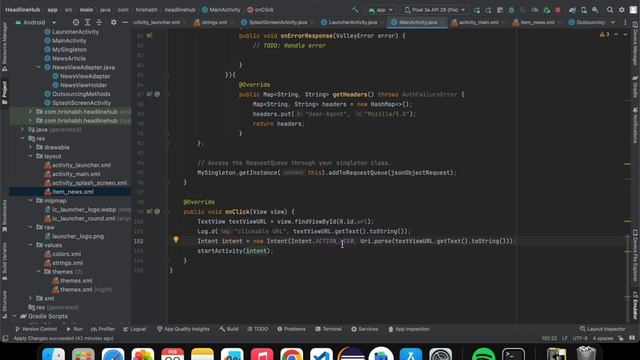Hide the Project panel with minus icon
Screen dimensions: 640x360
tap(125, 22)
